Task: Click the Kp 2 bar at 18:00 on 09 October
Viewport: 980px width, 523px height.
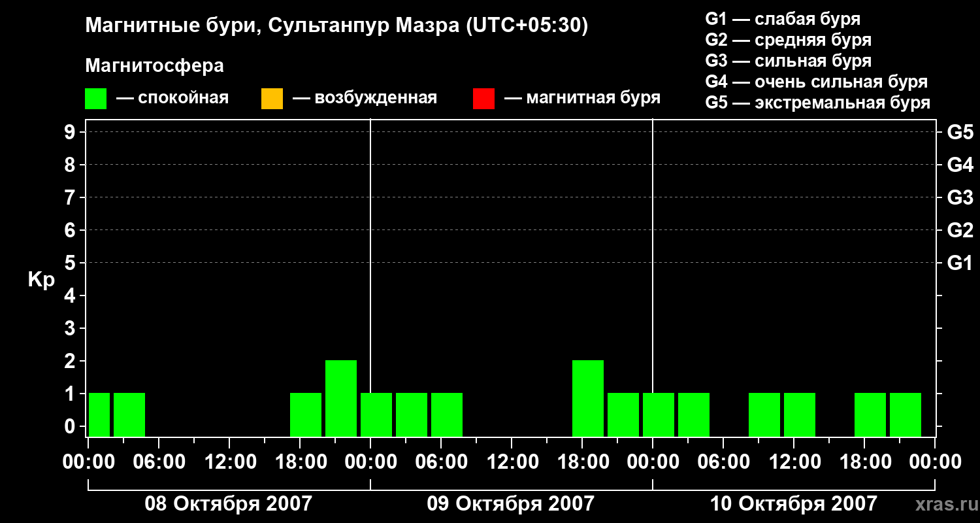Action: 588,398
